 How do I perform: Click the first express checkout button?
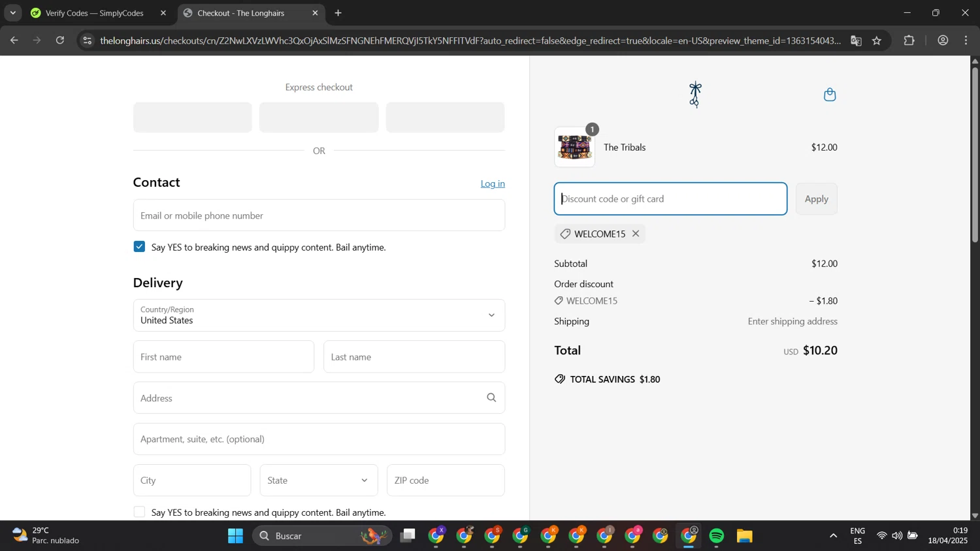tap(193, 118)
